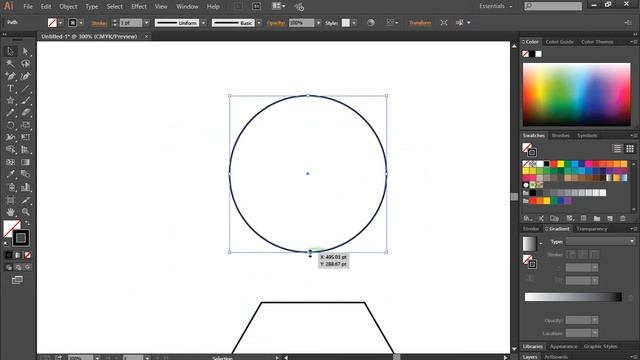Show swatches in thumbnail view
Screen dimensions: 640x360
pyautogui.click(x=630, y=149)
